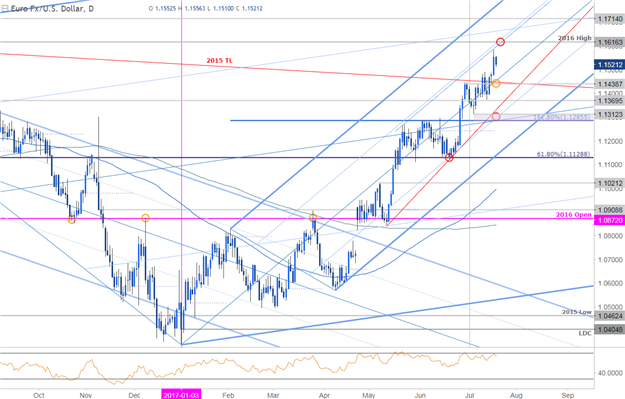
Task: Click the 1.14387 price label
Action: [x=609, y=84]
